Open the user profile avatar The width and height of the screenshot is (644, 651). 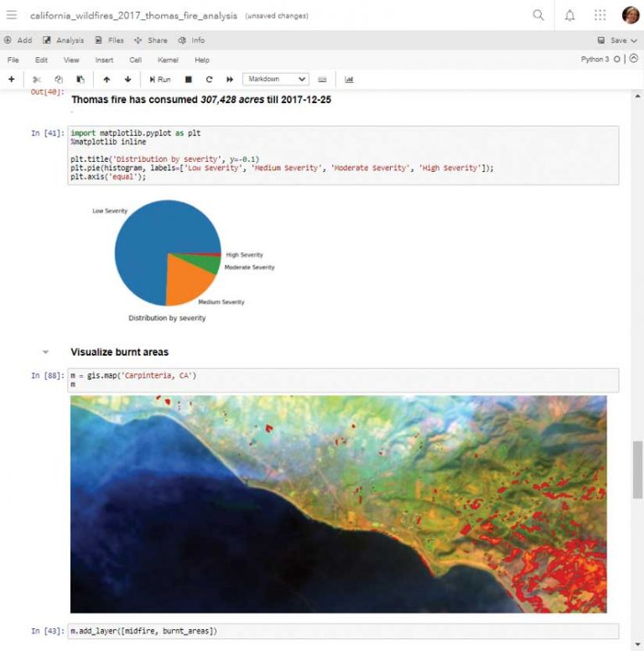(631, 15)
